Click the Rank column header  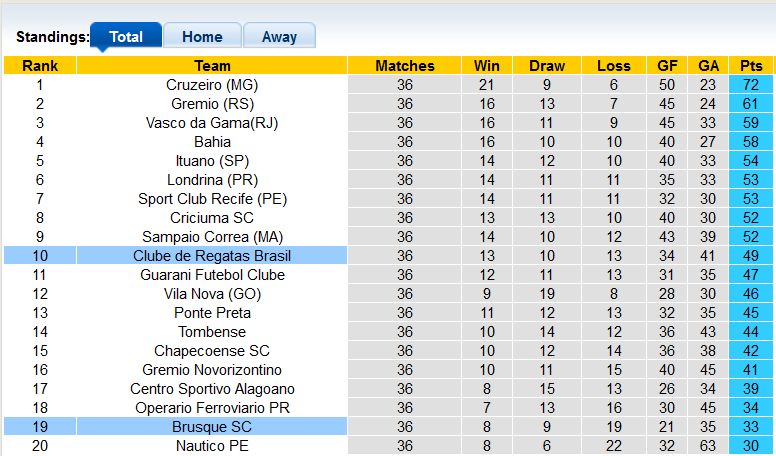[40, 66]
